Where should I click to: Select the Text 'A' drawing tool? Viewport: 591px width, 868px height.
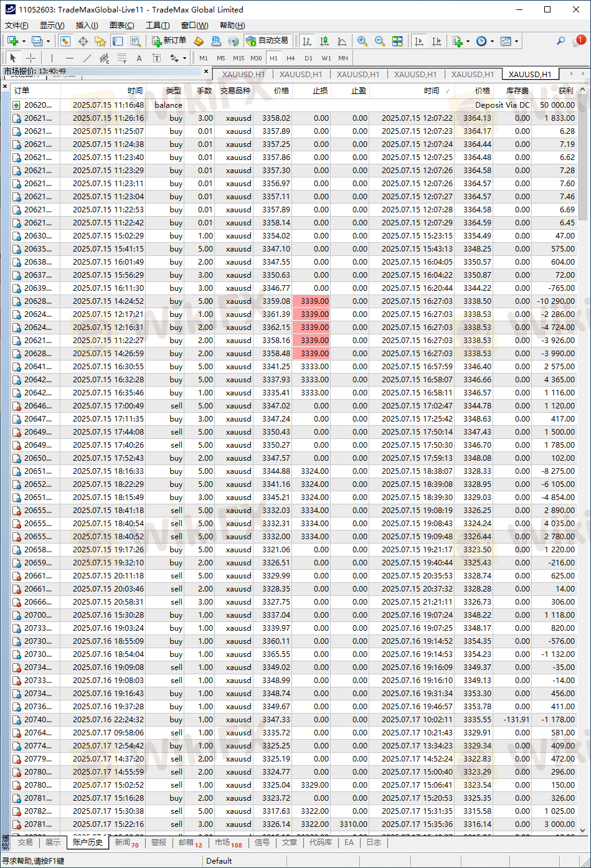tap(139, 58)
